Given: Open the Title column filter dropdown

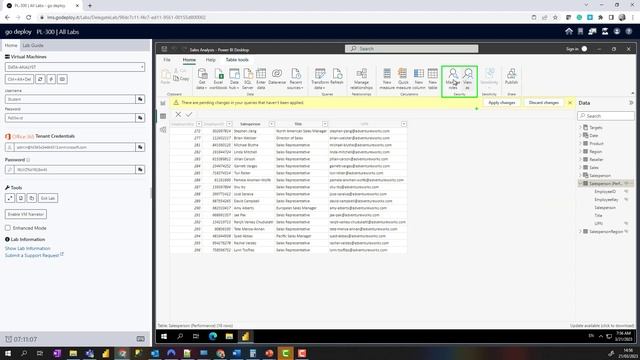Looking at the screenshot, I should (x=324, y=124).
